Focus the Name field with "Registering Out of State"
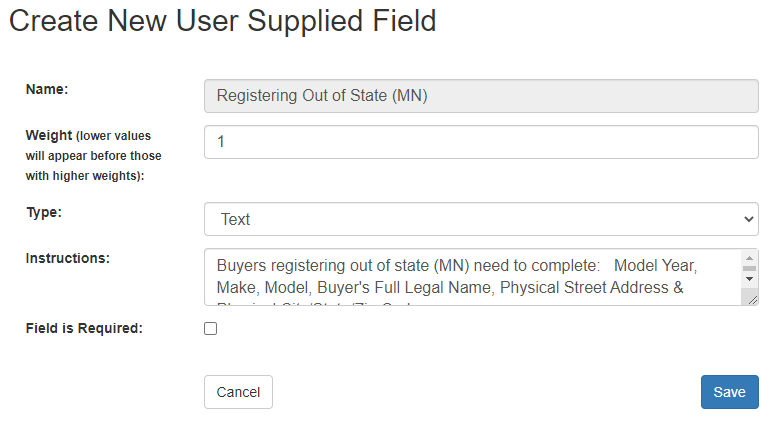 480,96
